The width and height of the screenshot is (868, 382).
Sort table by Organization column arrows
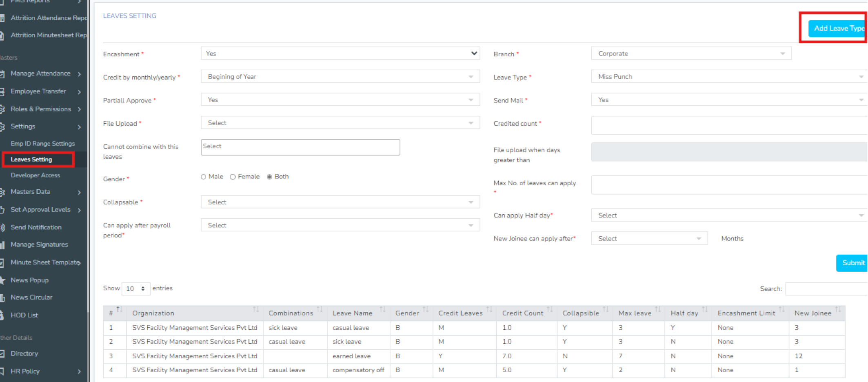pos(256,310)
